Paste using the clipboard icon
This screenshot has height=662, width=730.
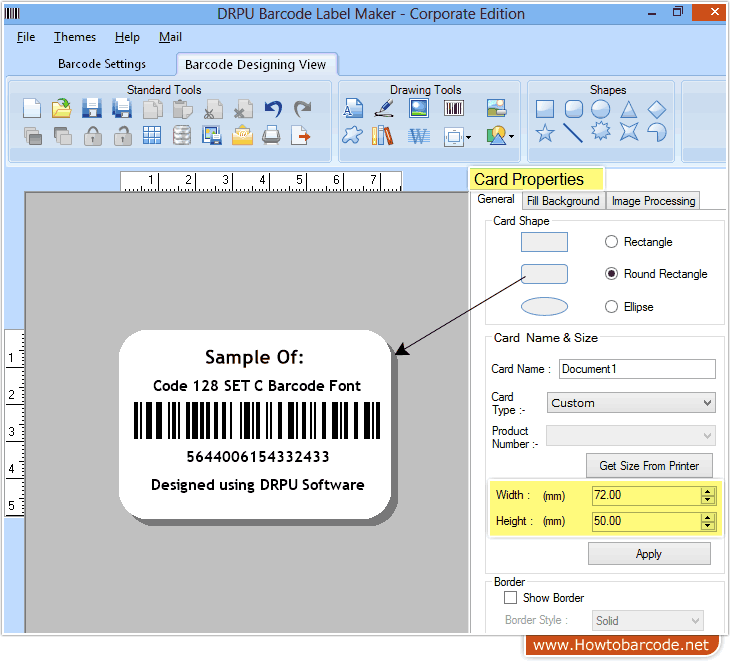coord(182,109)
